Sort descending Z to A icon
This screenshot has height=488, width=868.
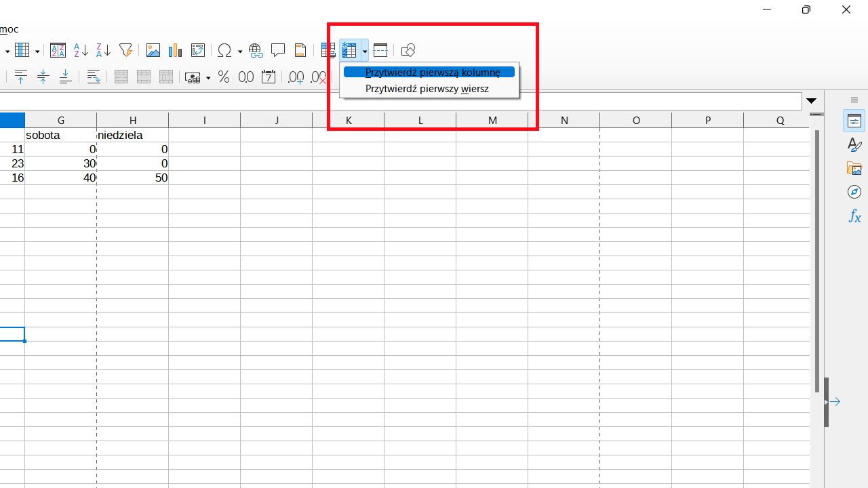[103, 50]
